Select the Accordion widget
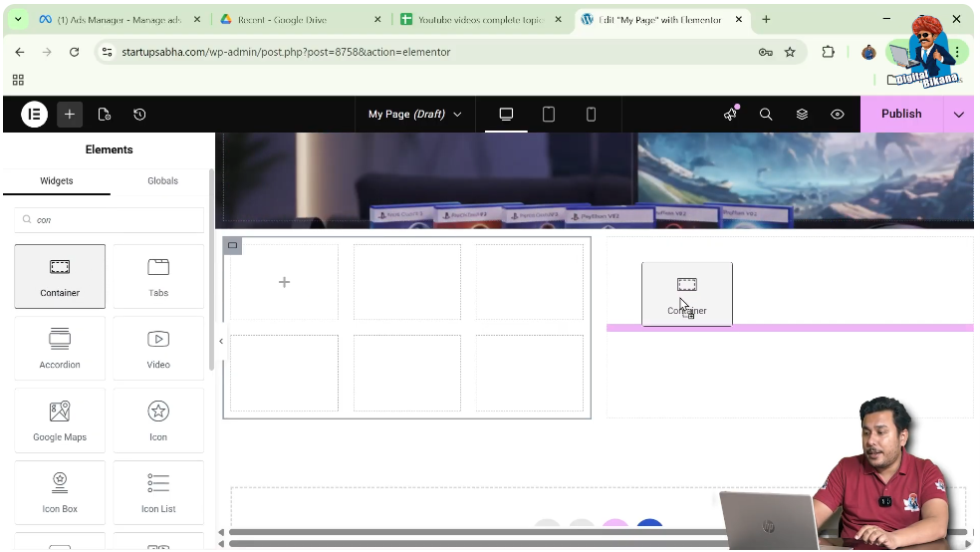This screenshot has height=552, width=980. click(60, 348)
